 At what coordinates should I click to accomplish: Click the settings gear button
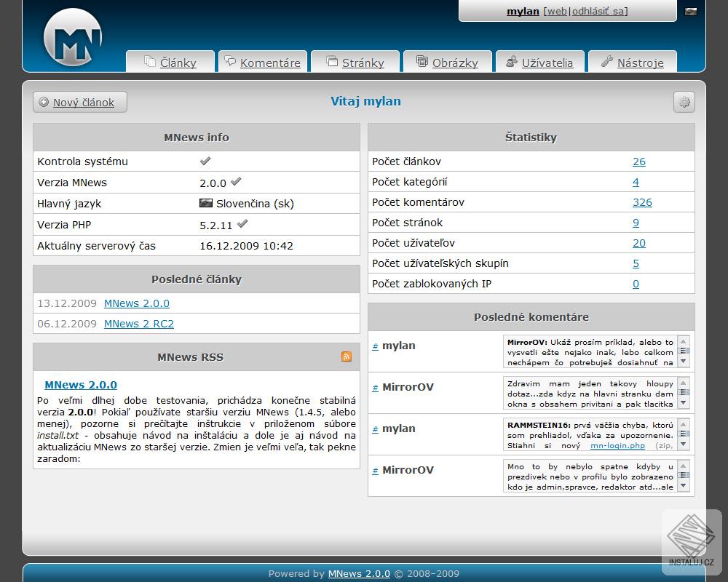click(x=684, y=102)
